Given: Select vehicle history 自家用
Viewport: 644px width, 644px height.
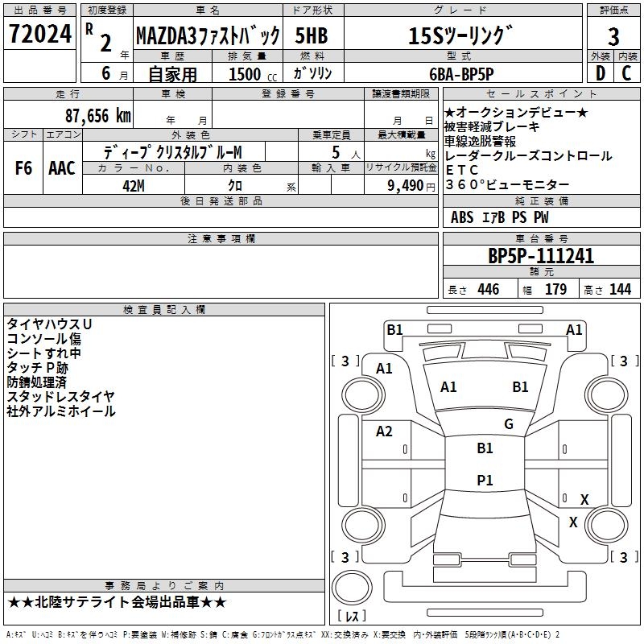Looking at the screenshot, I should 172,74.
